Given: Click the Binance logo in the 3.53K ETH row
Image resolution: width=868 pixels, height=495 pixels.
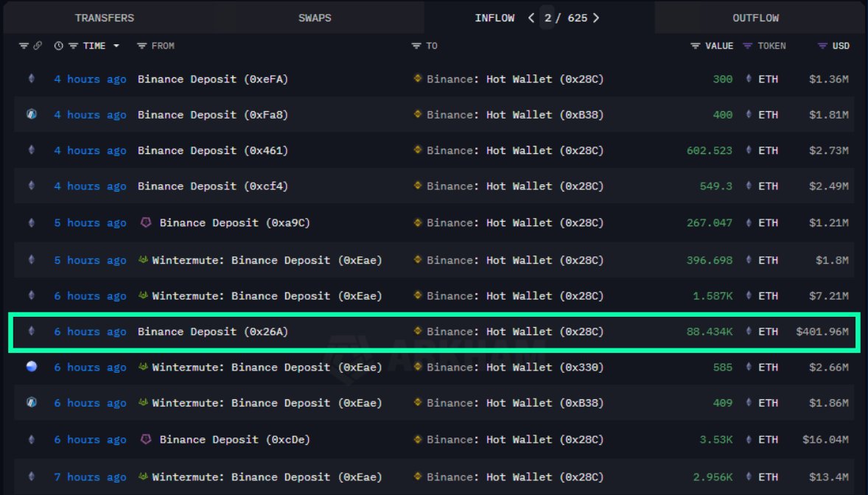Looking at the screenshot, I should [418, 438].
